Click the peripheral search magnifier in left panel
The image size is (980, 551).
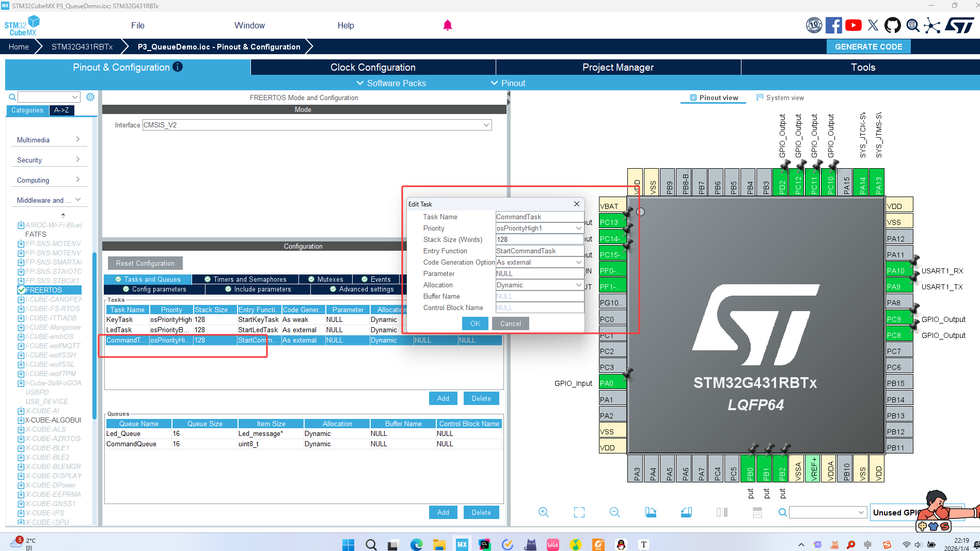[x=12, y=97]
